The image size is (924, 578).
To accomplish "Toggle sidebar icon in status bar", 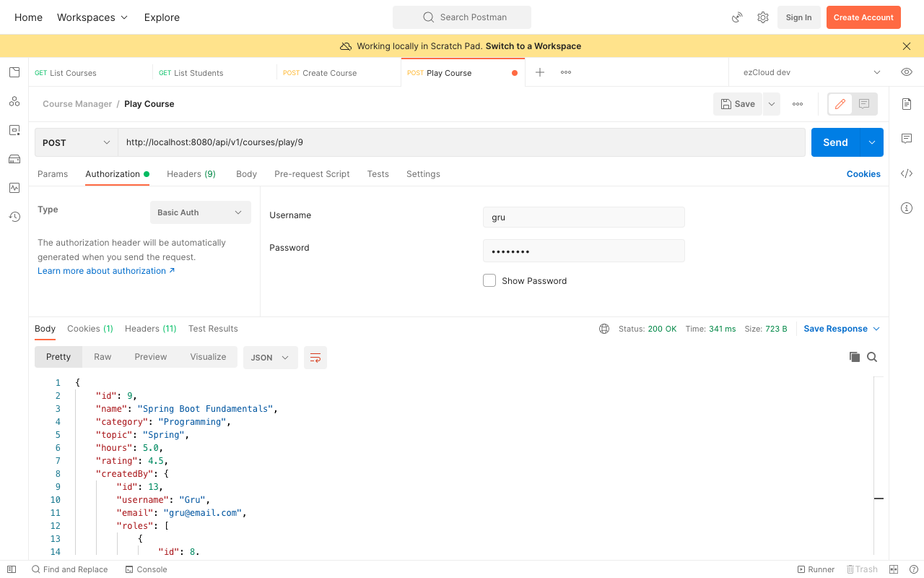I will (12, 569).
